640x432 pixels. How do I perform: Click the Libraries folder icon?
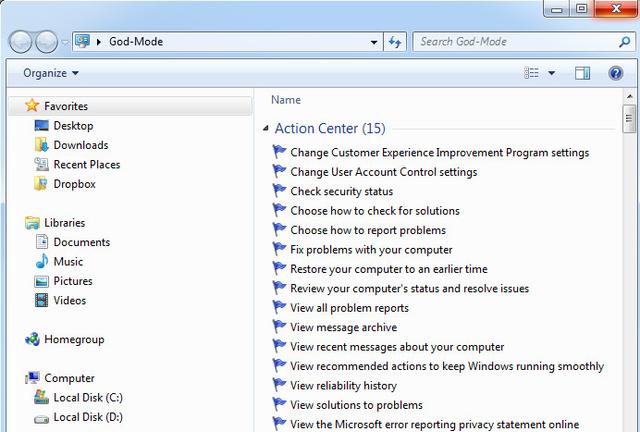tap(32, 223)
